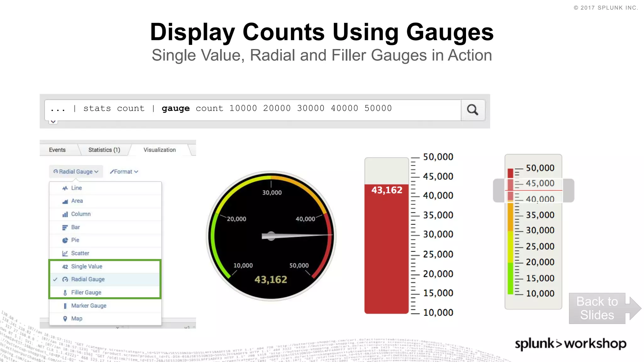
Task: Pick the Scatter chart option
Action: pyautogui.click(x=105, y=253)
